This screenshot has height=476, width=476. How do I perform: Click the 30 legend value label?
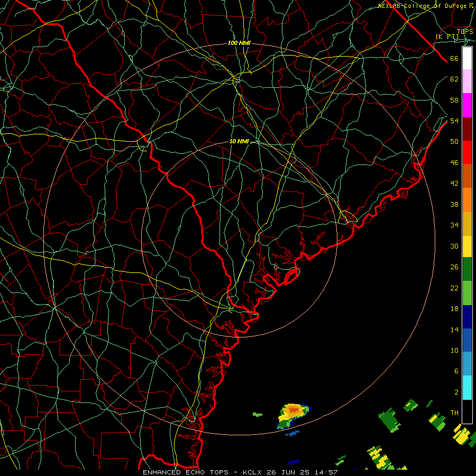tap(454, 246)
